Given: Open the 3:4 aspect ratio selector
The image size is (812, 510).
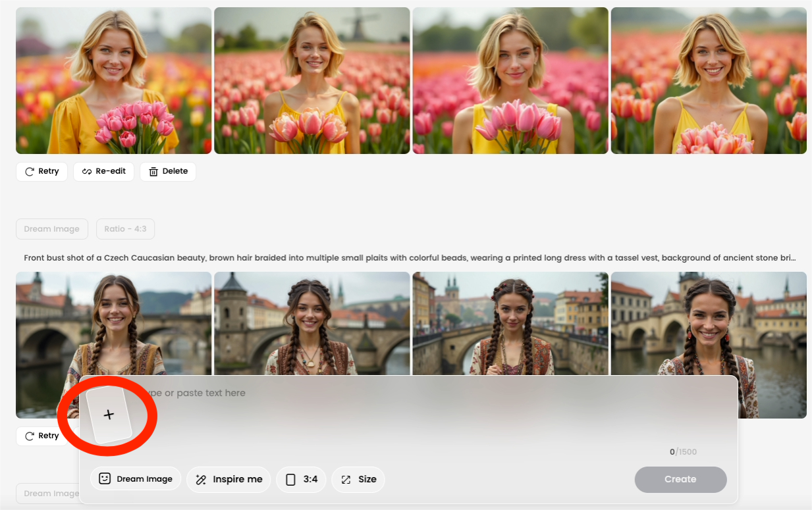Looking at the screenshot, I should click(301, 479).
